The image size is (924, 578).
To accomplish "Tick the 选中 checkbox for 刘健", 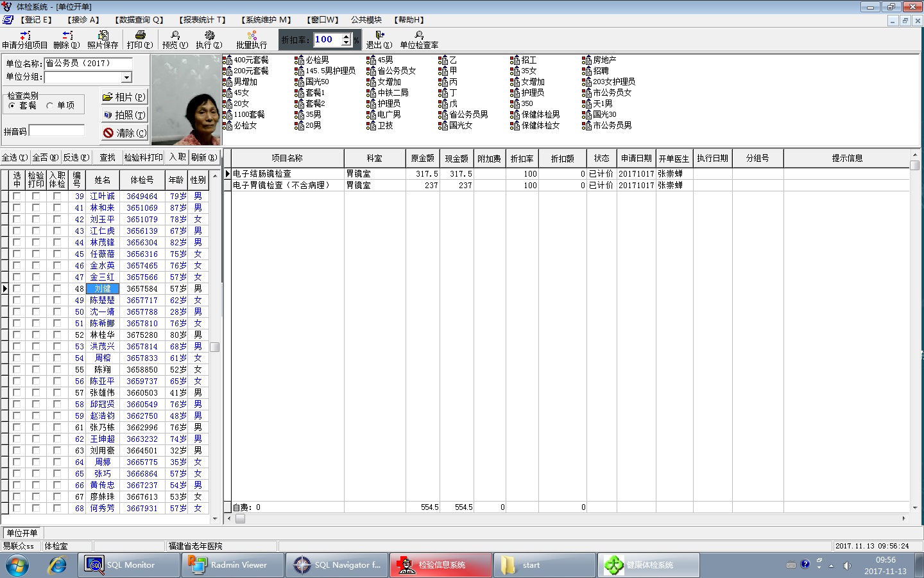I will 17,289.
